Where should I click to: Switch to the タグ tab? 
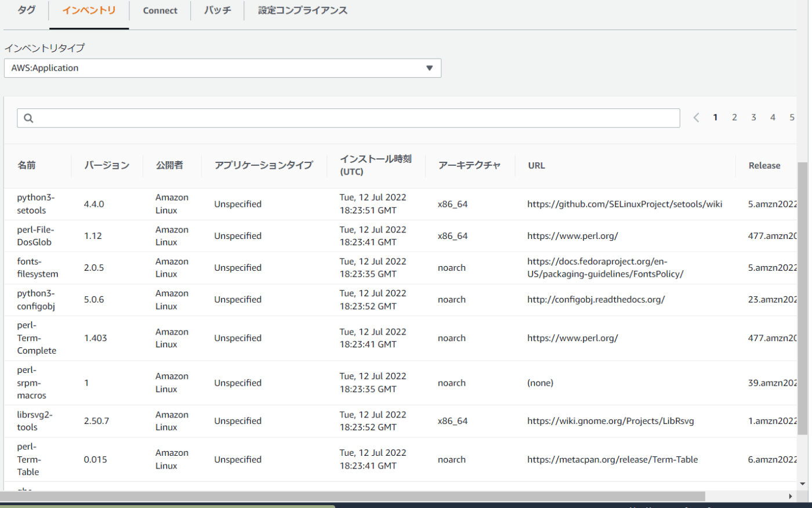(x=26, y=10)
